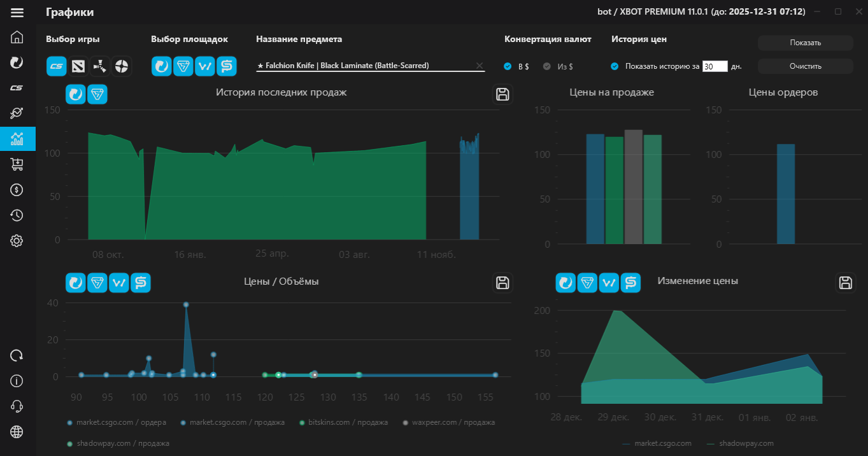
Task: Toggle ShadowPay marketplace in the platform selection row
Action: pos(226,66)
